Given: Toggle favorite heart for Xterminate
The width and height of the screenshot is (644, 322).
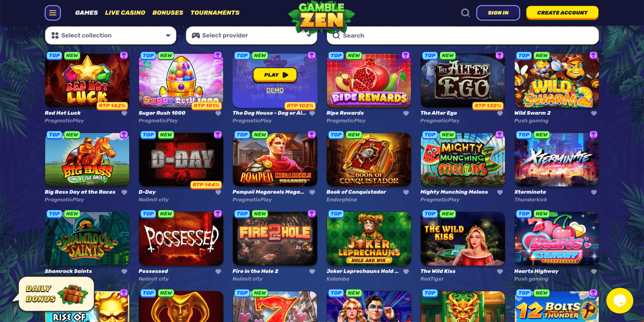Looking at the screenshot, I should coord(594,192).
